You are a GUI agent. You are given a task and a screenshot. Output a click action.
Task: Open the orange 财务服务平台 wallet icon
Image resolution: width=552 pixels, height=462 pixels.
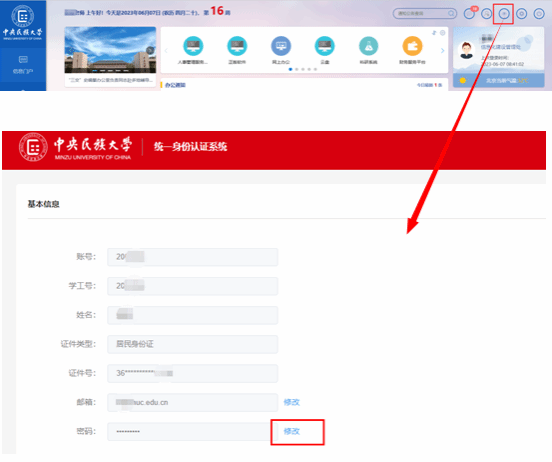pos(412,46)
